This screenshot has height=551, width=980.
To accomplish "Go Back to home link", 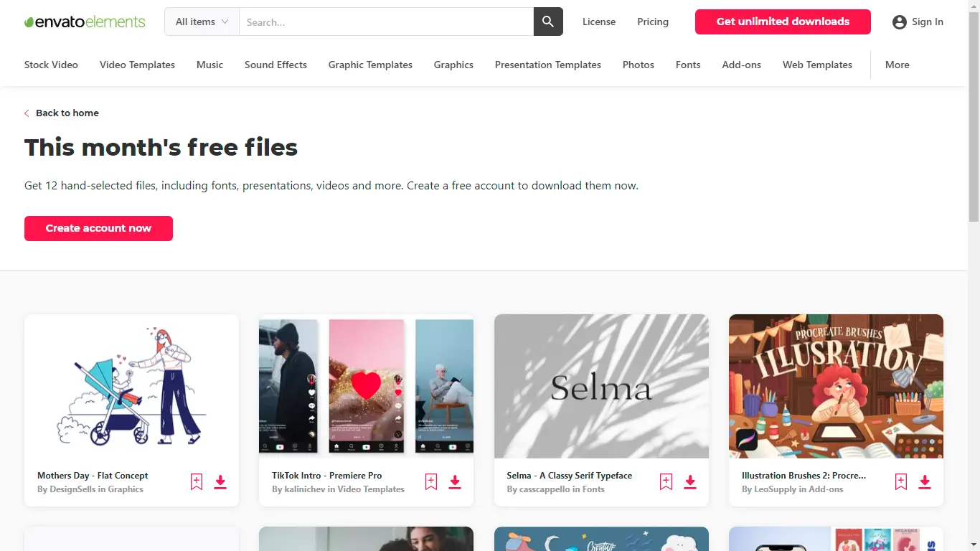I will [x=67, y=113].
